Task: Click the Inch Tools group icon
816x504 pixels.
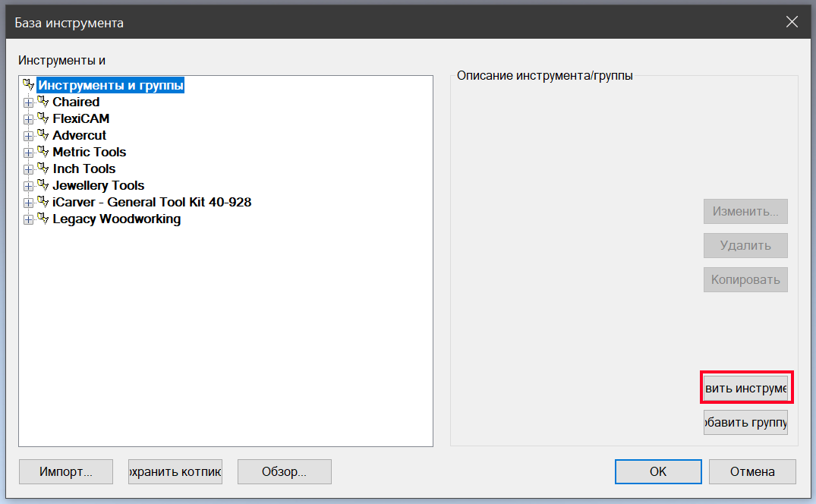Action: [43, 169]
